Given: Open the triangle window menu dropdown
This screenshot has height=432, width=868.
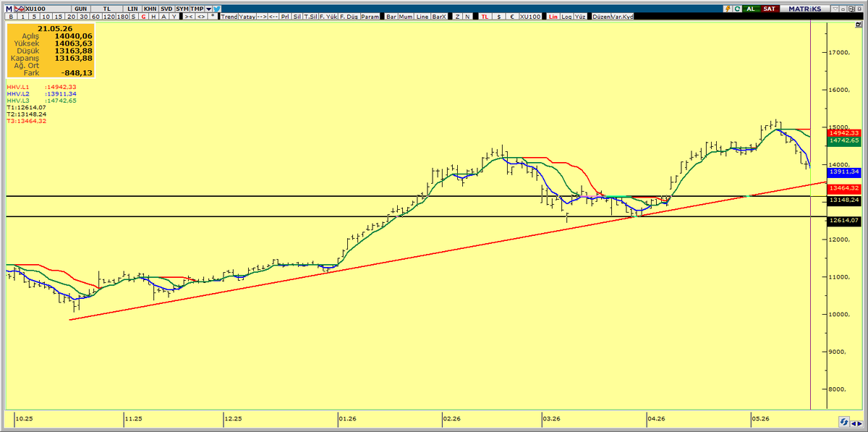Looking at the screenshot, I should point(835,9).
